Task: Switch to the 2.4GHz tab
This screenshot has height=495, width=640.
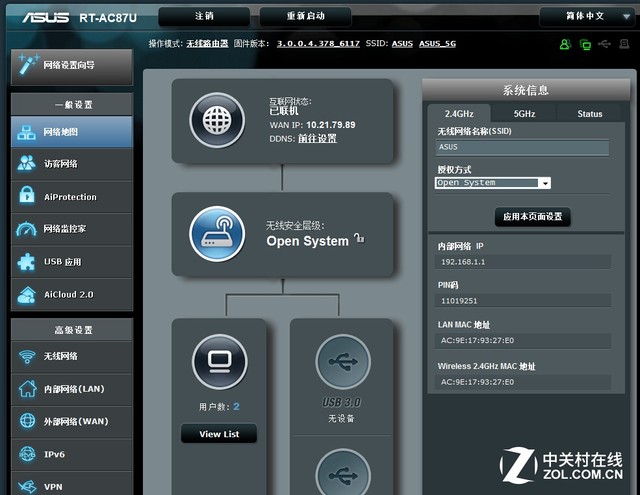Action: click(x=459, y=113)
